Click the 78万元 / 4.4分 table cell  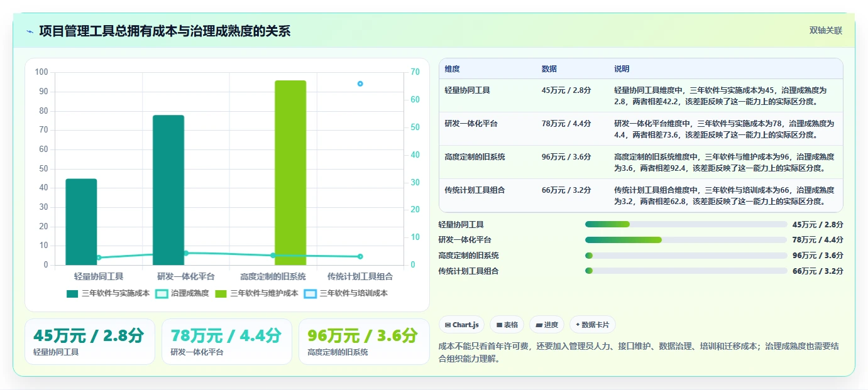pos(566,123)
